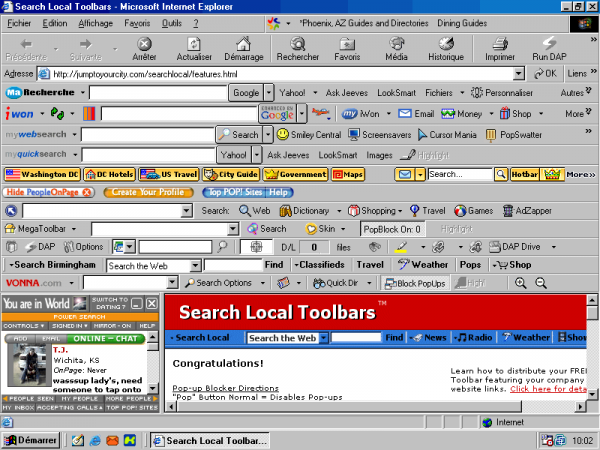Expand the mywebsearch Search button dropdown
Image resolution: width=600 pixels, height=450 pixels.
point(268,135)
